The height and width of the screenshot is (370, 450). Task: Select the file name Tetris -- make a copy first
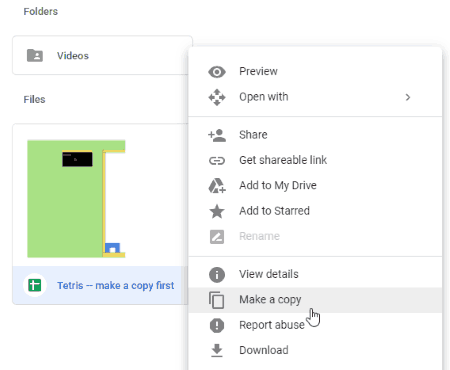point(115,286)
